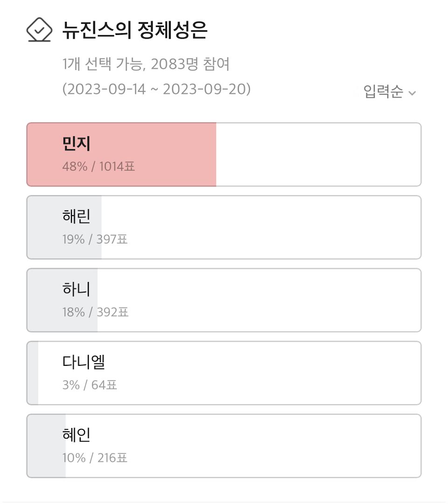The image size is (448, 504).
Task: Pick the 하니 option name
Action: tap(76, 289)
